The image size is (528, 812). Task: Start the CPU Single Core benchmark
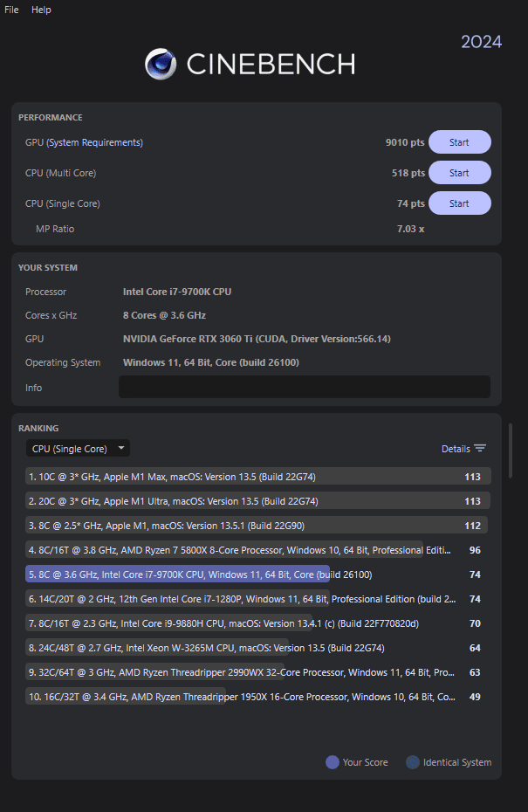coord(460,203)
